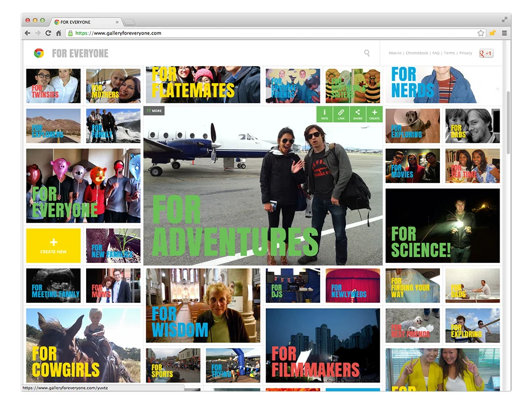532x420 pixels.
Task: Open the For Mothers thumbnail
Action: click(x=113, y=86)
